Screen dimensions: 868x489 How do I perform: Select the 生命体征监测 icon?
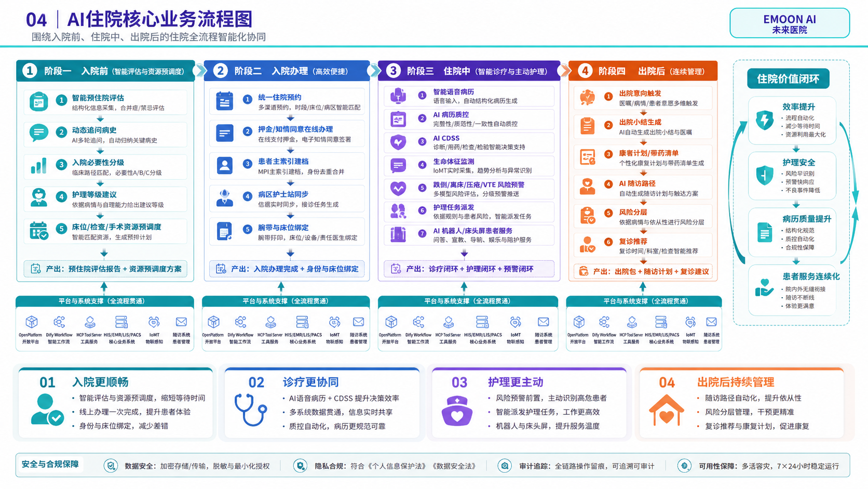point(398,165)
